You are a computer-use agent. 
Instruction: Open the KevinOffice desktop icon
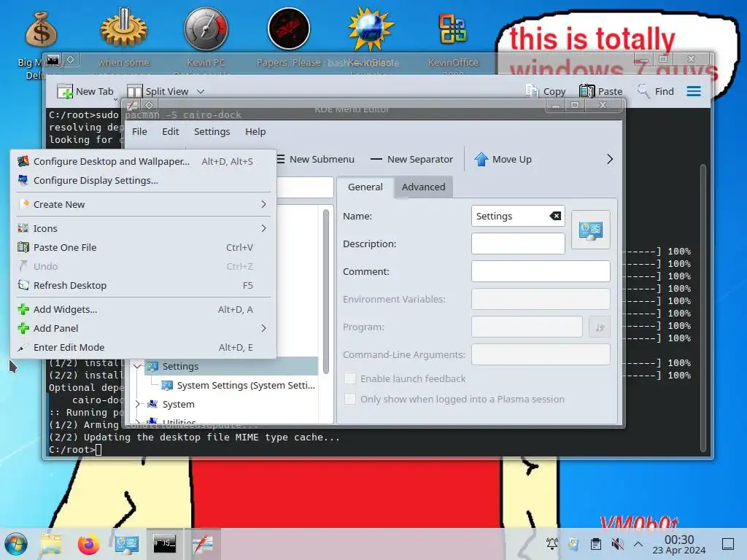coord(452,28)
